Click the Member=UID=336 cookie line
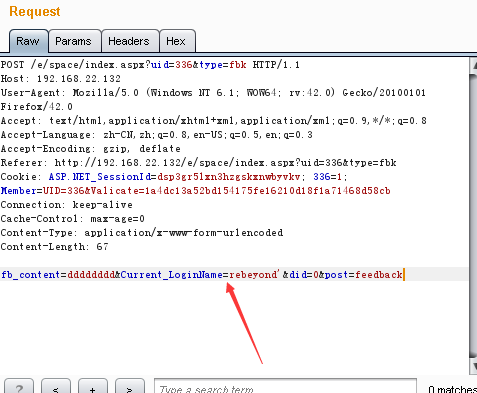This screenshot has width=477, height=393. 196,191
